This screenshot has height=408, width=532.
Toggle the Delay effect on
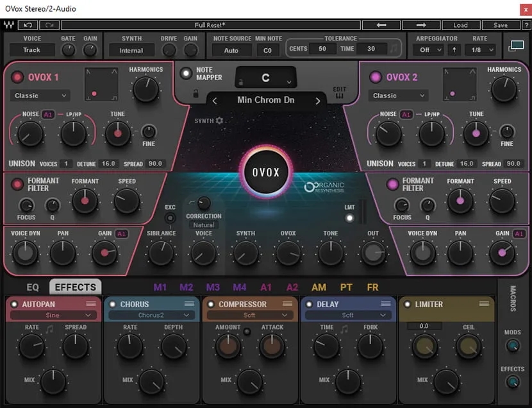[x=309, y=304]
